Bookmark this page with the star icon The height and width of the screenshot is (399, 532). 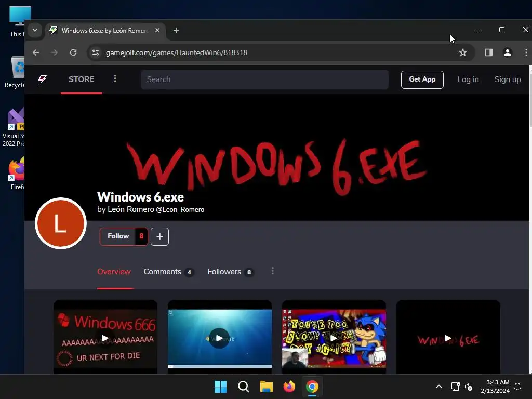pyautogui.click(x=463, y=52)
